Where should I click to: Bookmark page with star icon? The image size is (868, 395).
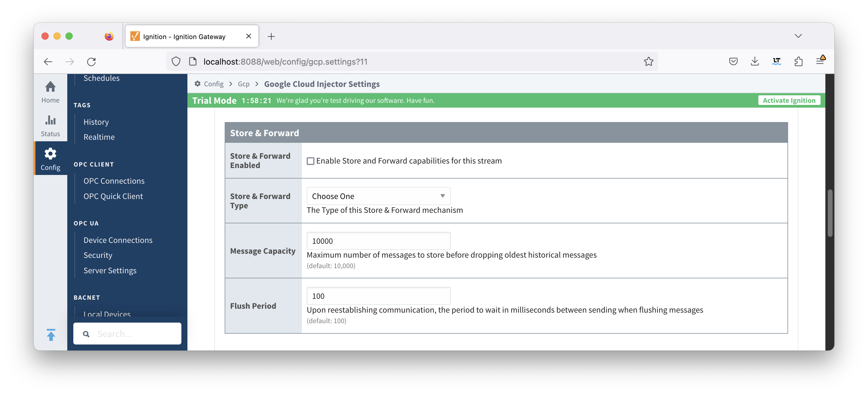click(648, 61)
